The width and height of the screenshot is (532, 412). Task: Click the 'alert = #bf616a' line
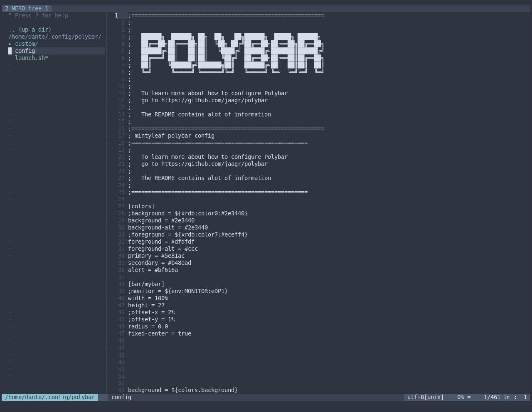point(153,270)
